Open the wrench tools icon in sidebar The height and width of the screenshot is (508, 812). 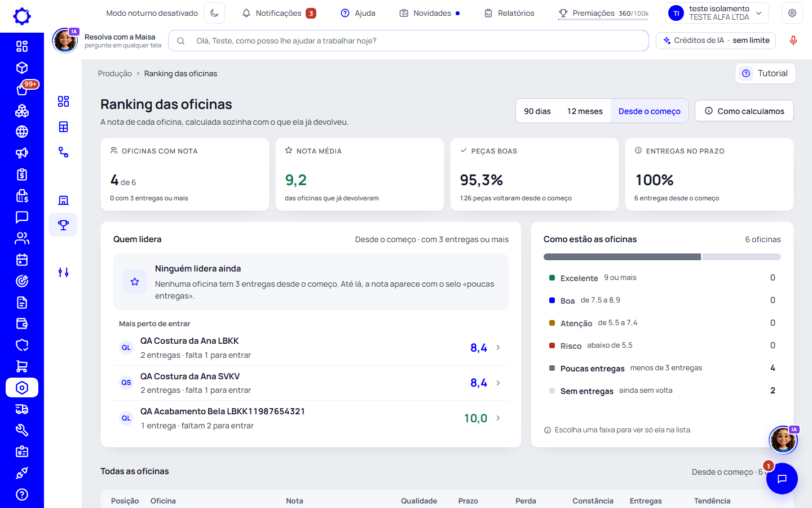(x=22, y=430)
